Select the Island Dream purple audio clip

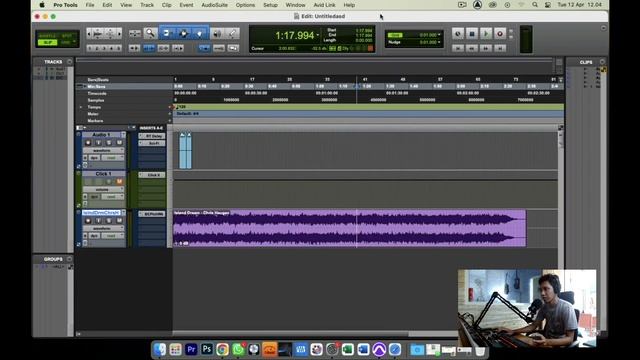point(349,229)
